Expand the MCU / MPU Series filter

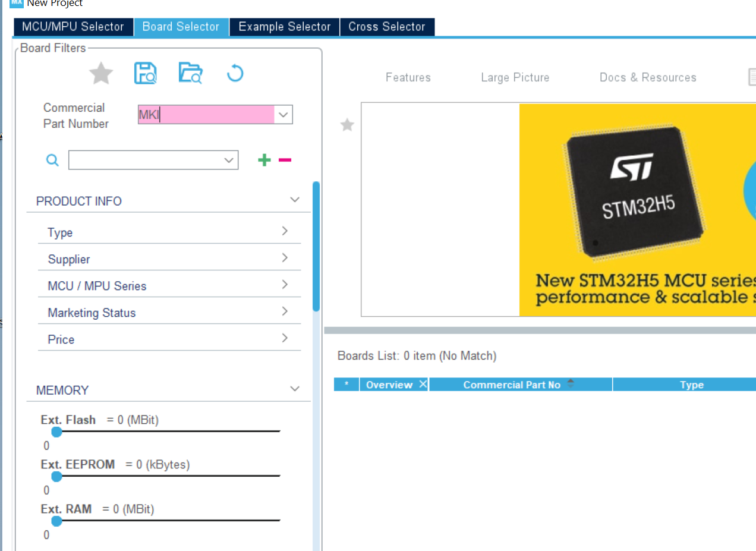coord(285,286)
